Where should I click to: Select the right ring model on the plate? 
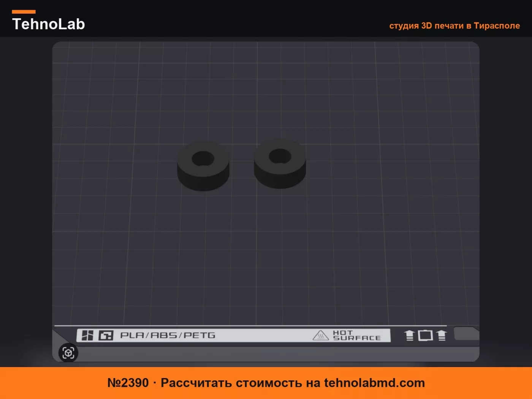coord(280,163)
